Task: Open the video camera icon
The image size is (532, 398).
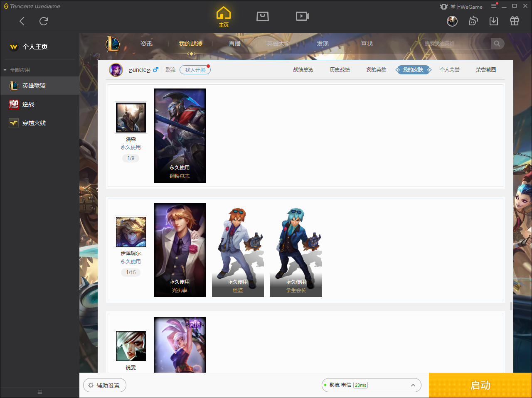Action: point(302,16)
